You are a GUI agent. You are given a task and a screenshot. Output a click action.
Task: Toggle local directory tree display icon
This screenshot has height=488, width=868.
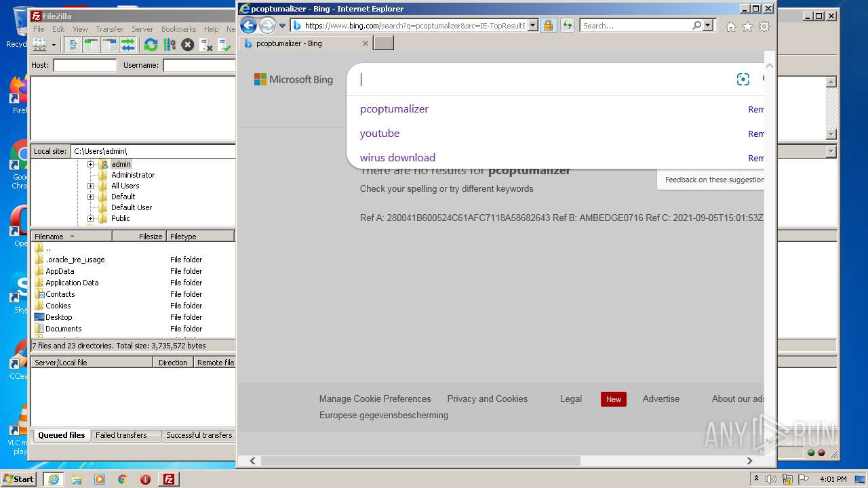pos(91,45)
